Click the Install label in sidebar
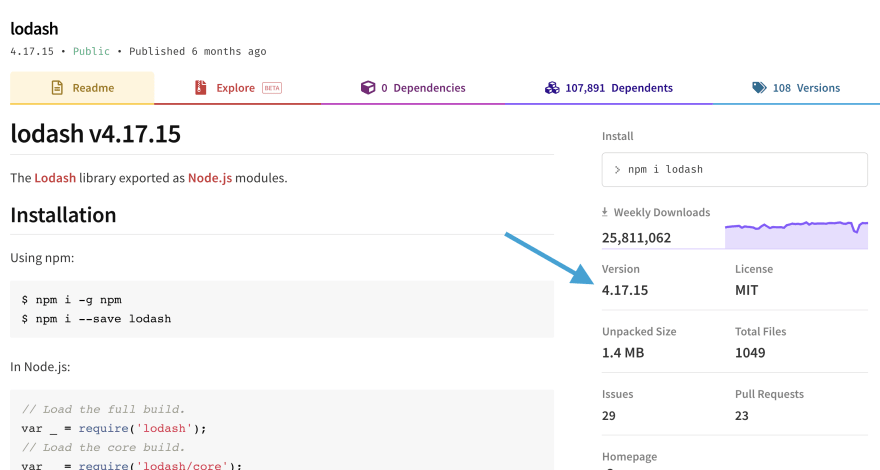Viewport: 880px width, 470px height. (x=617, y=136)
